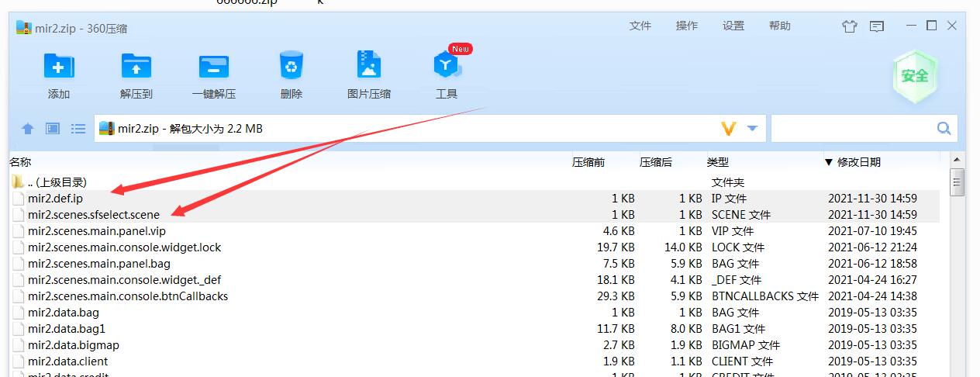Go up one level with the up arrow
980x377 pixels.
coord(28,129)
